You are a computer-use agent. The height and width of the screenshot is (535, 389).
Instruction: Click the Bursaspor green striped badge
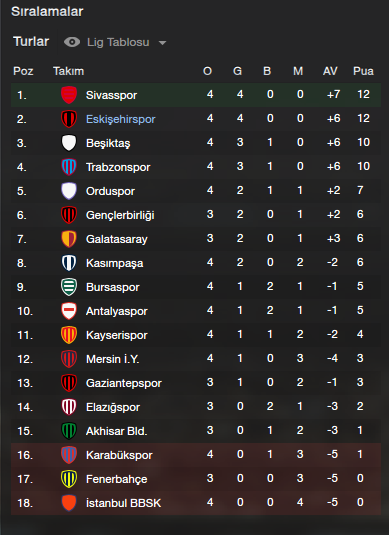(69, 287)
